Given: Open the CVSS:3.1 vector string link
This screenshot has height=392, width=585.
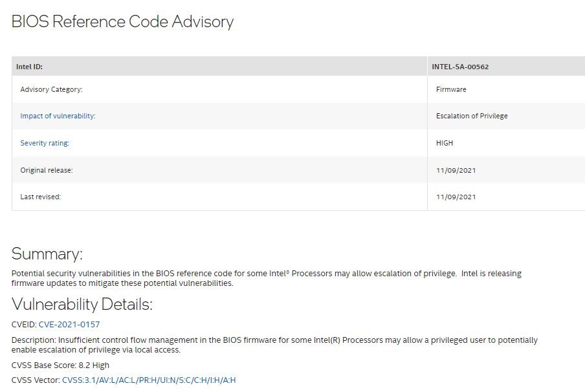Looking at the screenshot, I should pos(149,380).
